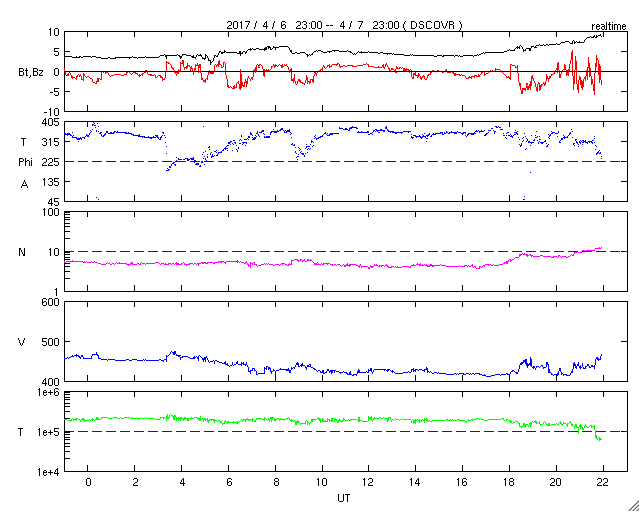Click the "UT" x-axis label
This screenshot has height=512, width=640.
[343, 498]
